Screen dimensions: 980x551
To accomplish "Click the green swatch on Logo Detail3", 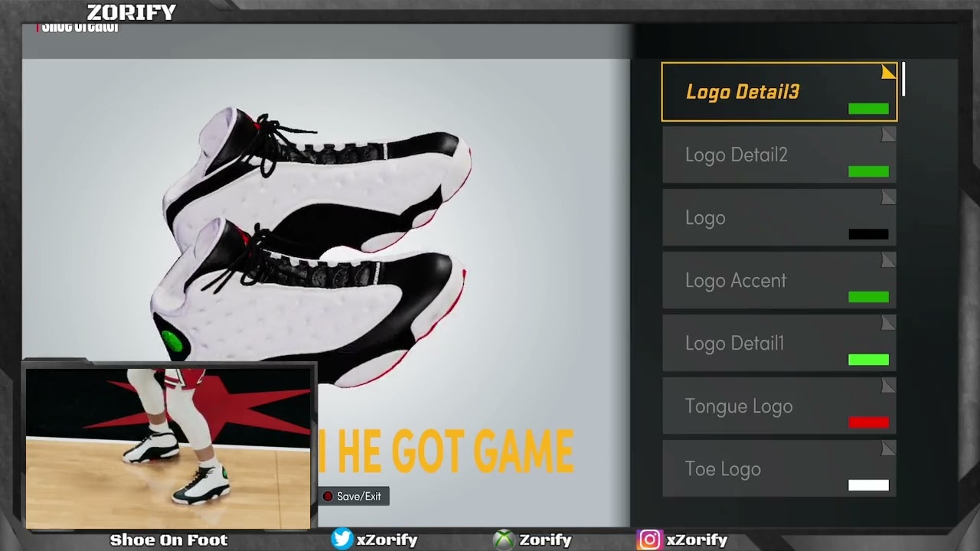I will tap(868, 109).
